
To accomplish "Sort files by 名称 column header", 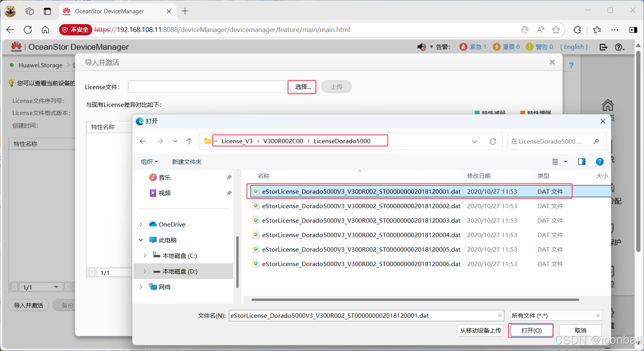I will [264, 176].
